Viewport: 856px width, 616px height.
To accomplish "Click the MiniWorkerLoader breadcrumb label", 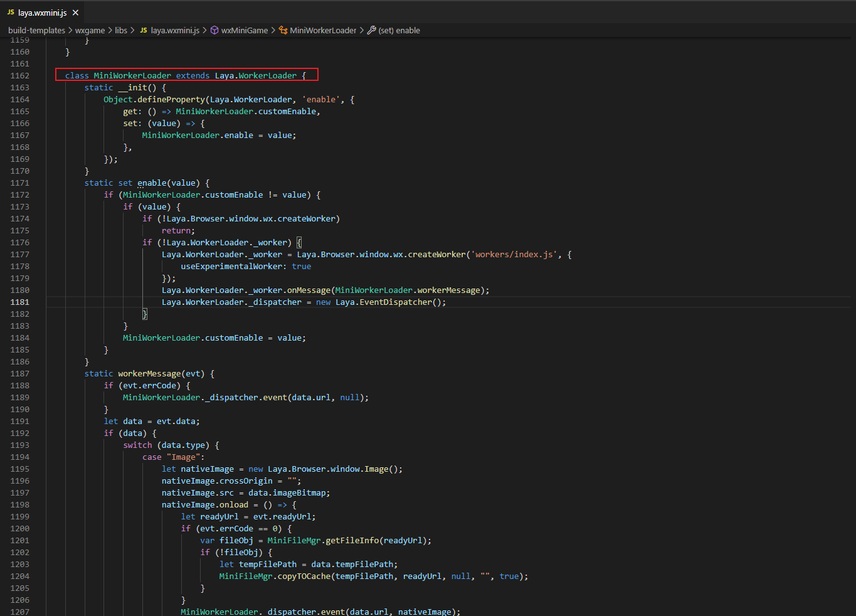I will (x=323, y=30).
